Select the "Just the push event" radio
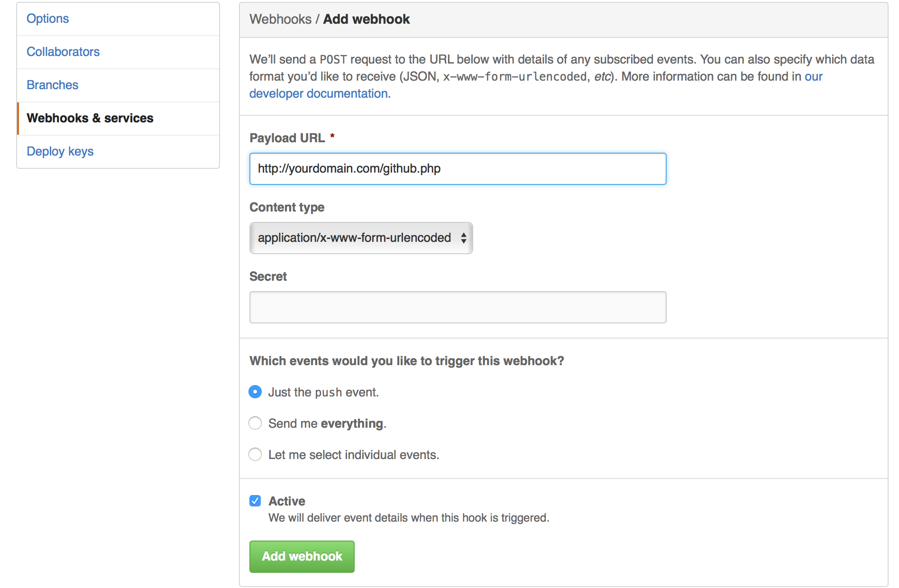Viewport: 899px width, 588px height. [x=255, y=392]
